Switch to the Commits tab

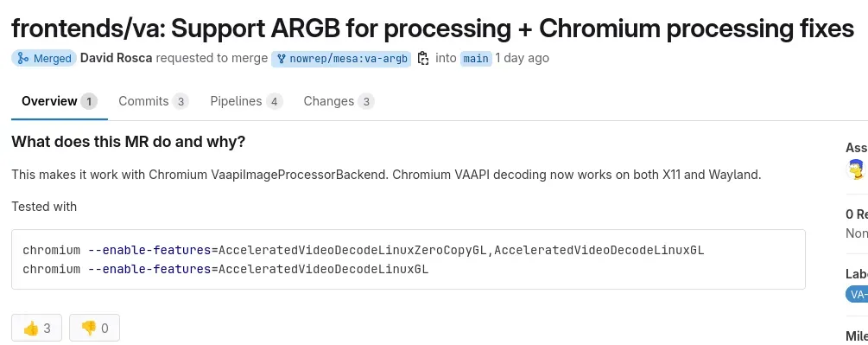coord(154,101)
